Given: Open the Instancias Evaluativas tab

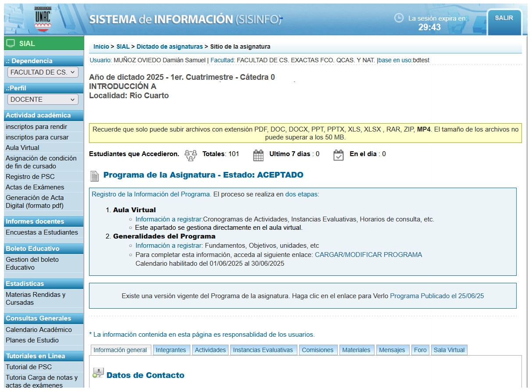Looking at the screenshot, I should point(263,350).
